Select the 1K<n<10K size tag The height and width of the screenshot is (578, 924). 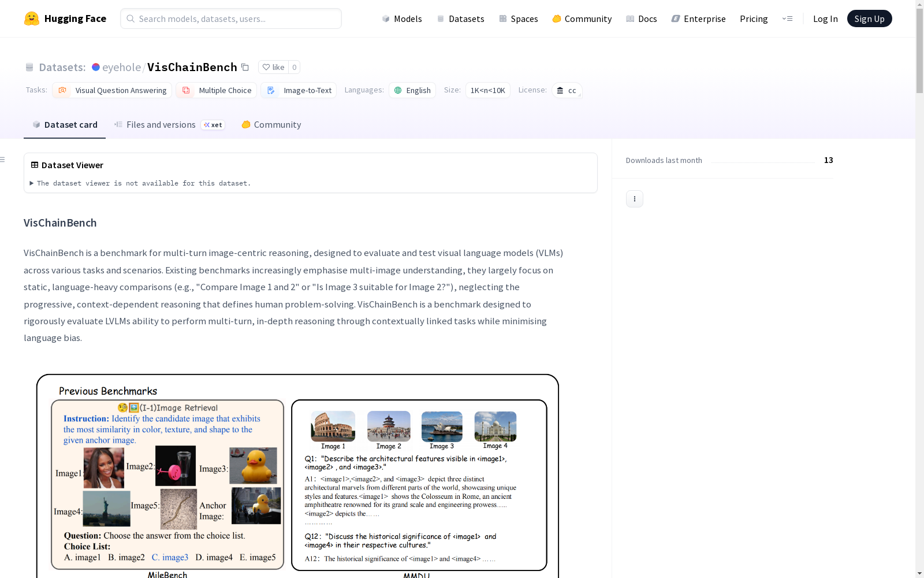[x=488, y=90]
